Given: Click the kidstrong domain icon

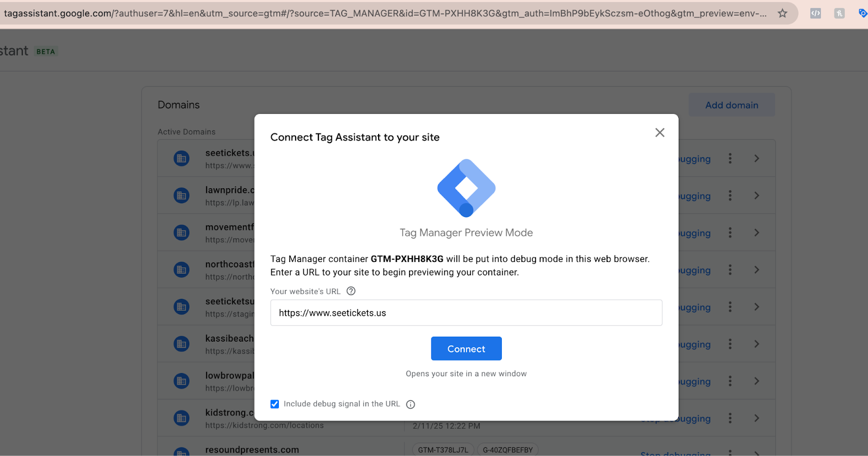Looking at the screenshot, I should click(181, 418).
